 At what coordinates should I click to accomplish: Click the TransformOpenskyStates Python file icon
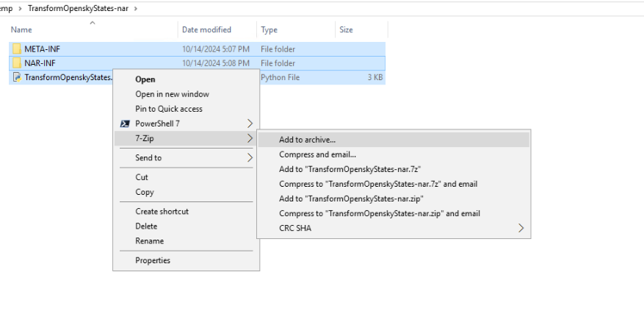pyautogui.click(x=17, y=77)
